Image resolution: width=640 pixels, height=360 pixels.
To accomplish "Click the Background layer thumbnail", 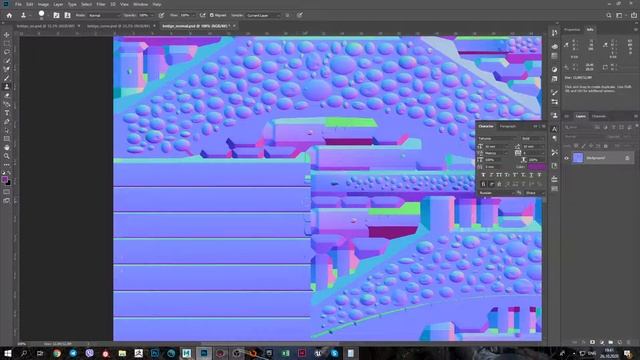I will [578, 158].
